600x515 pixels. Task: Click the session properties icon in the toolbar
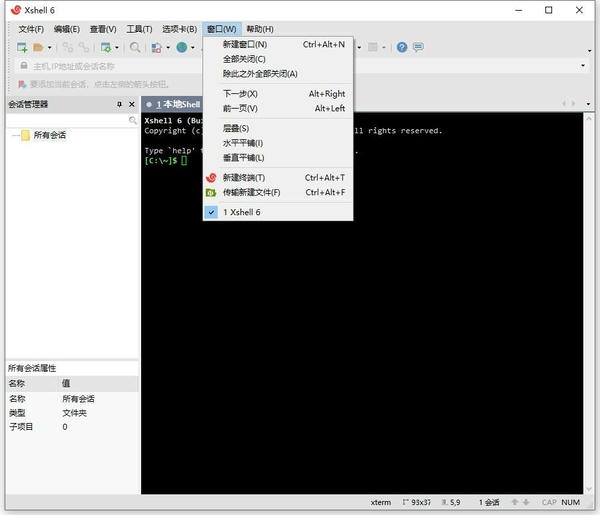pyautogui.click(x=106, y=47)
